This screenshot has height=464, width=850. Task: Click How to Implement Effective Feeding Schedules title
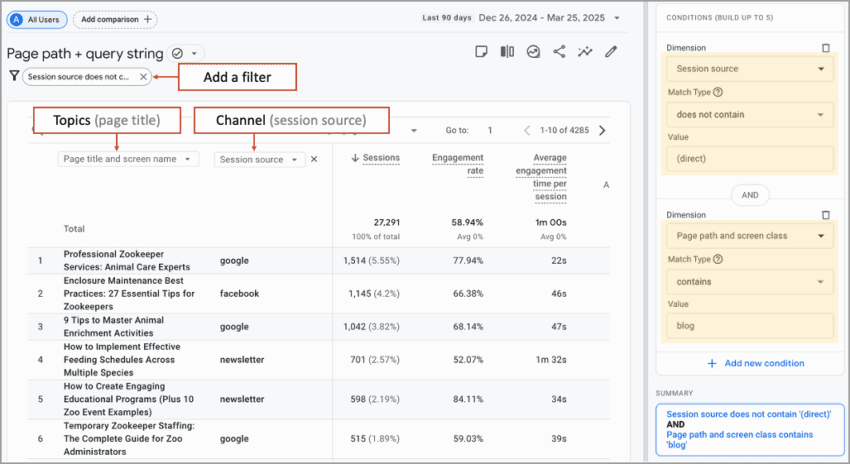122,359
